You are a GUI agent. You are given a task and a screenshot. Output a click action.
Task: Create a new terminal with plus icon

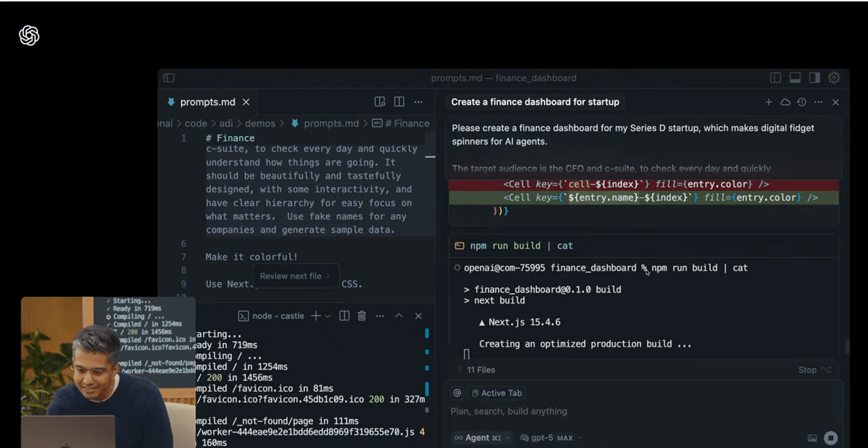pyautogui.click(x=316, y=316)
